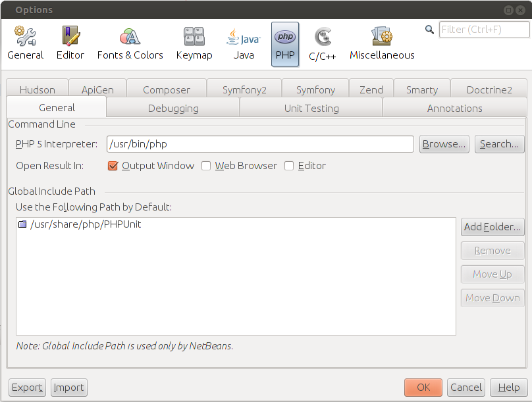The width and height of the screenshot is (532, 402).
Task: Open the Keymap options category
Action: (194, 44)
